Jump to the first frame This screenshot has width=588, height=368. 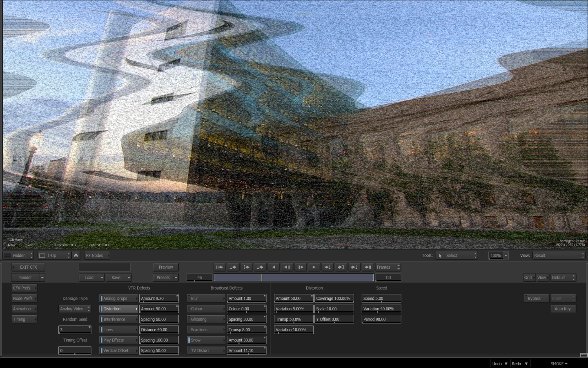(x=219, y=267)
